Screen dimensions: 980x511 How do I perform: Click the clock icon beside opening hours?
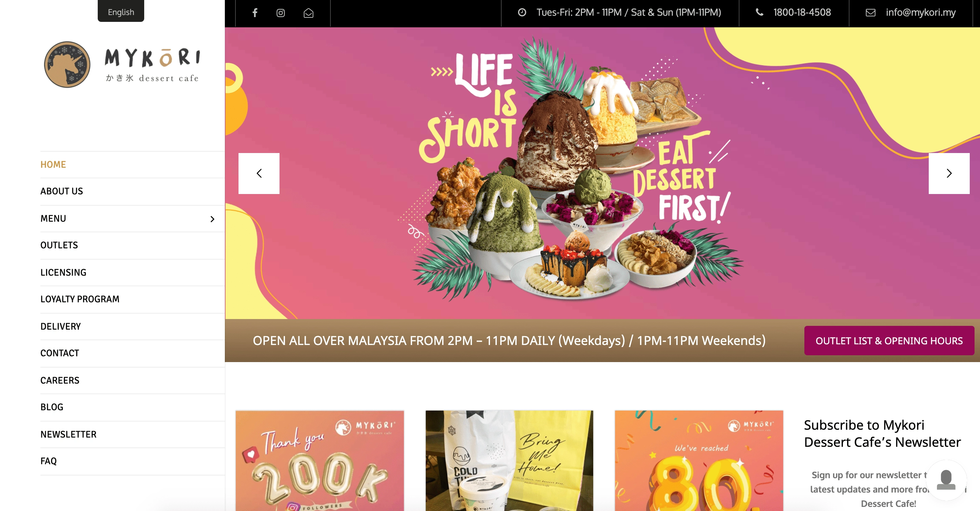coord(522,12)
